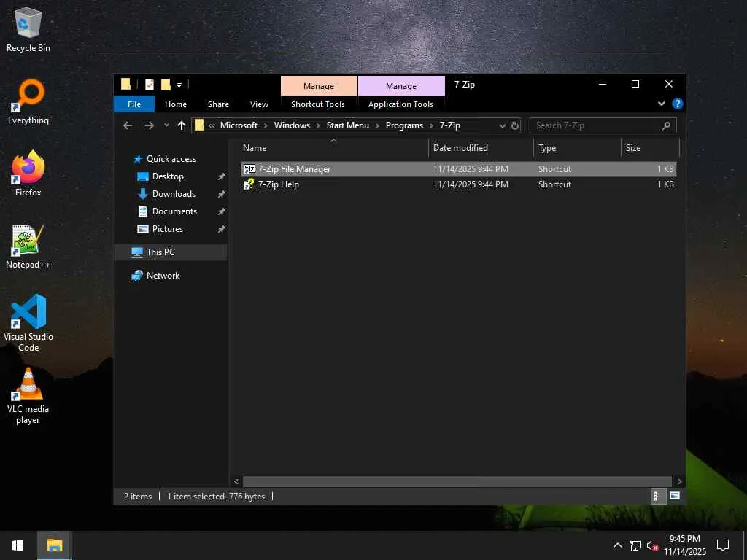Click the Properties quick access toolbar icon
The width and height of the screenshot is (747, 560).
point(149,85)
